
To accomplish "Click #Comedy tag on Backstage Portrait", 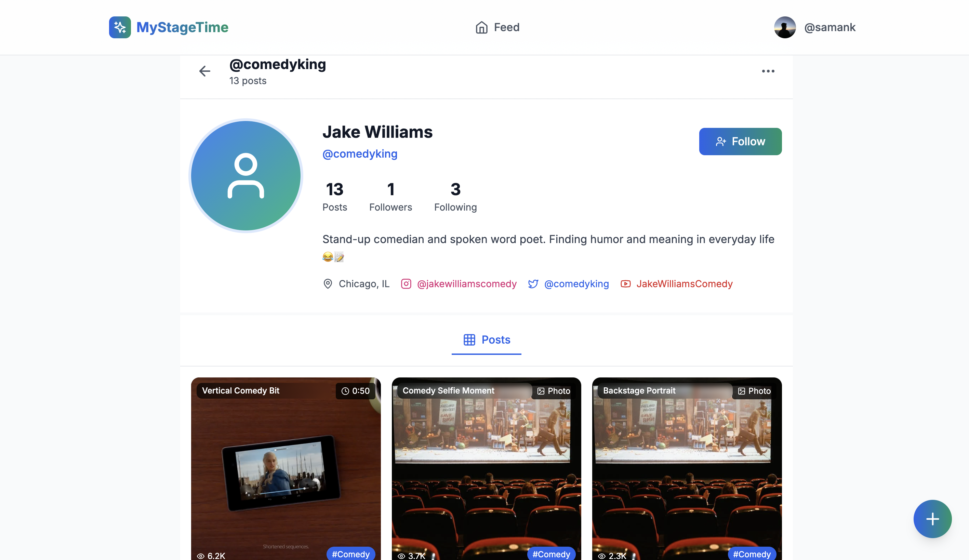I will pyautogui.click(x=751, y=554).
